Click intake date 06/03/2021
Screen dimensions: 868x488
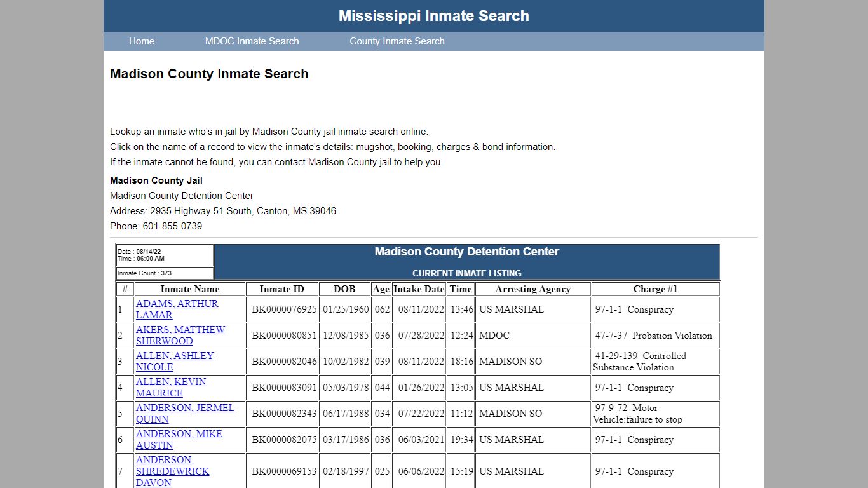click(x=421, y=440)
